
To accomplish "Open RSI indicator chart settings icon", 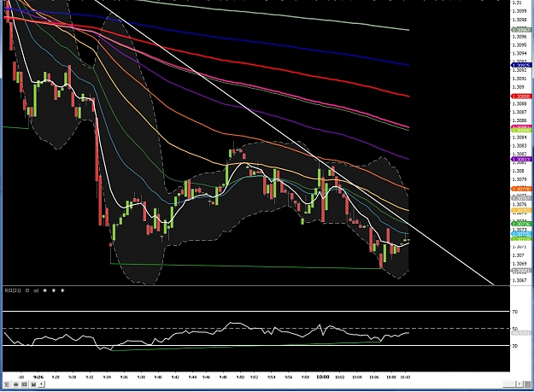I will click(x=36, y=290).
